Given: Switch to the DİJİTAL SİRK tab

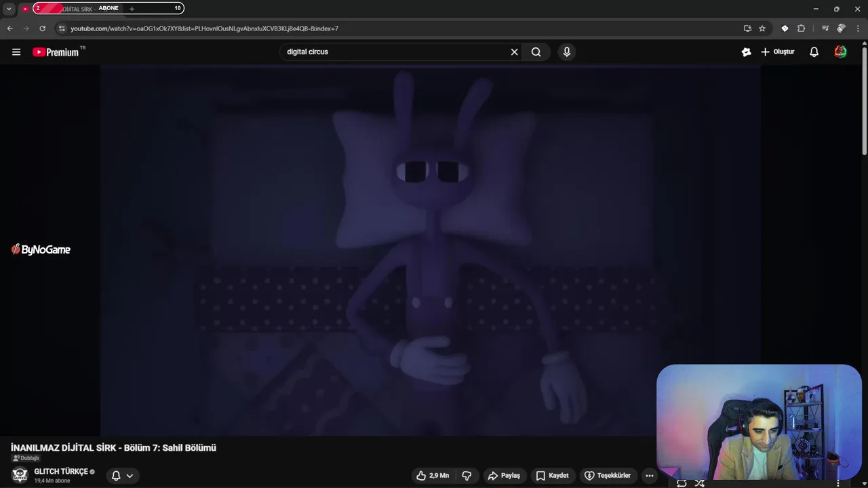Looking at the screenshot, I should [x=77, y=9].
